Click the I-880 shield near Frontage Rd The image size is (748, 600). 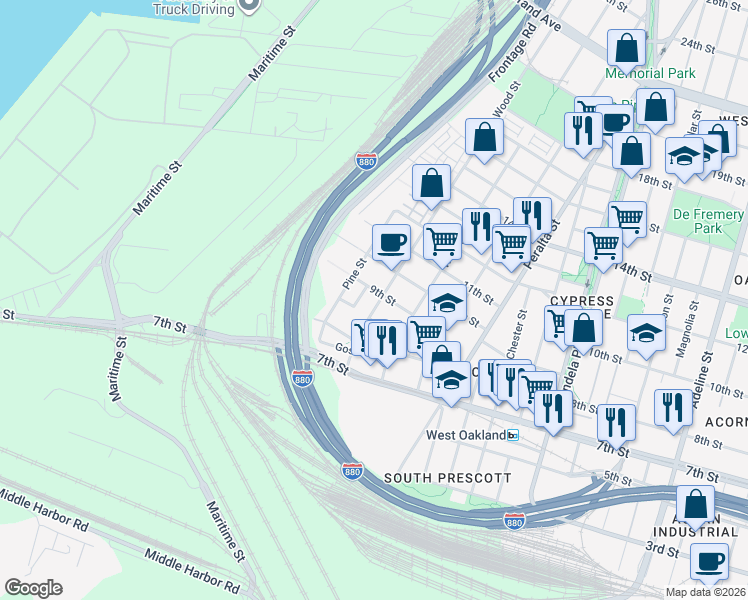366,161
